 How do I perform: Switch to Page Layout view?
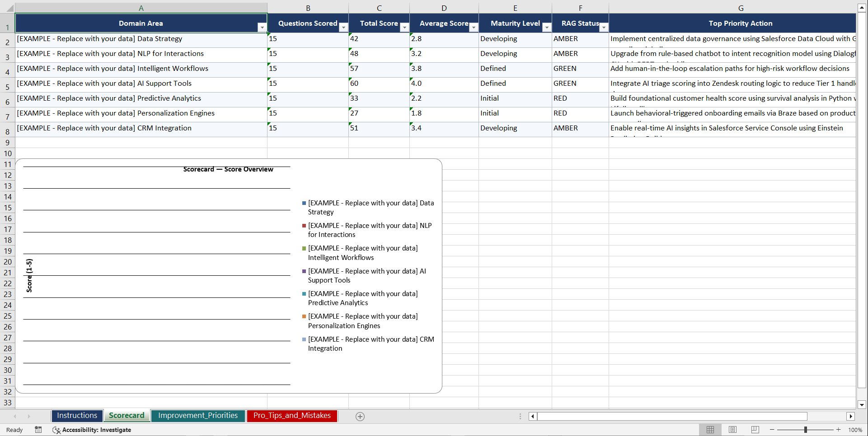[732, 430]
